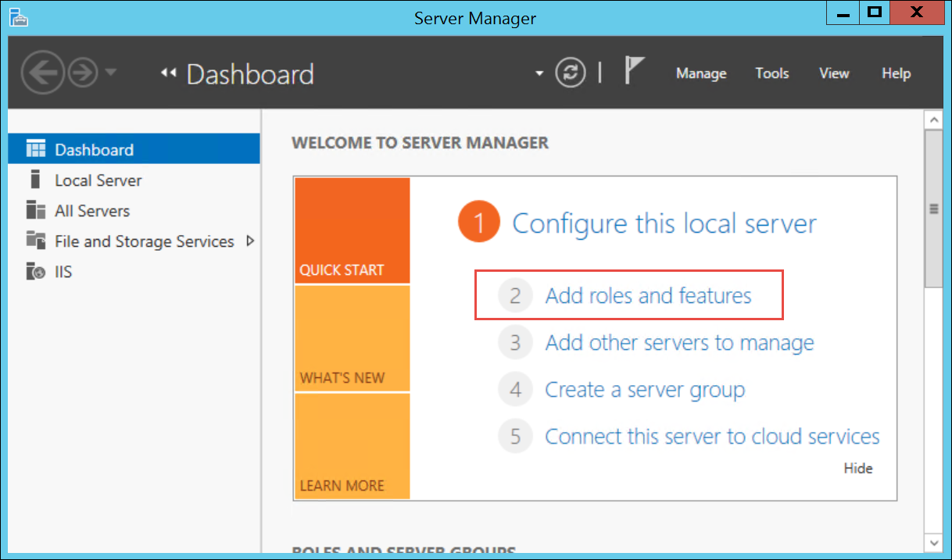The image size is (952, 560).
Task: Click the back navigation arrow
Action: 42,73
